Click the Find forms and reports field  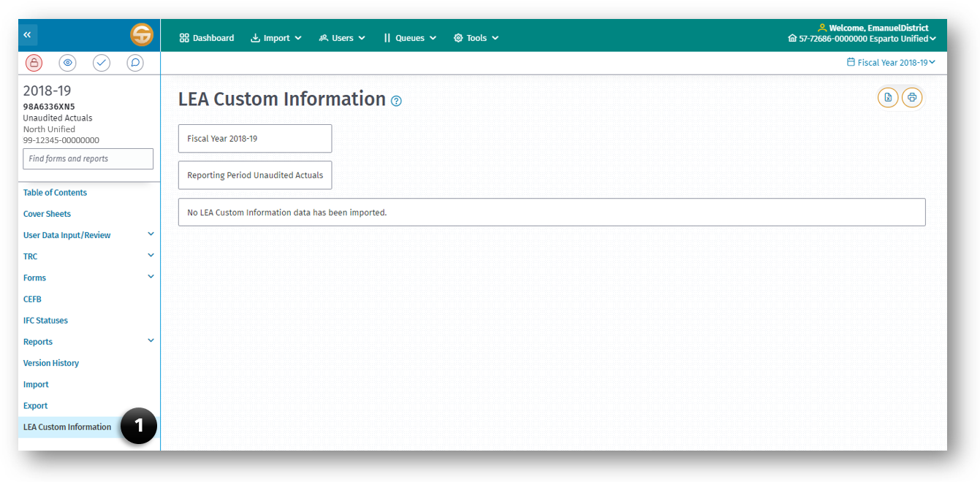tap(88, 158)
